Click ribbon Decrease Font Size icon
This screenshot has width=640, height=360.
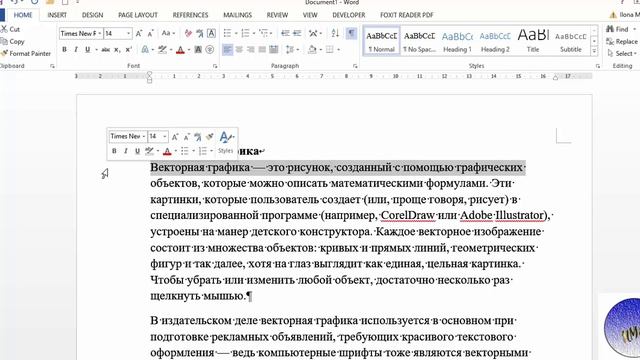pos(150,33)
